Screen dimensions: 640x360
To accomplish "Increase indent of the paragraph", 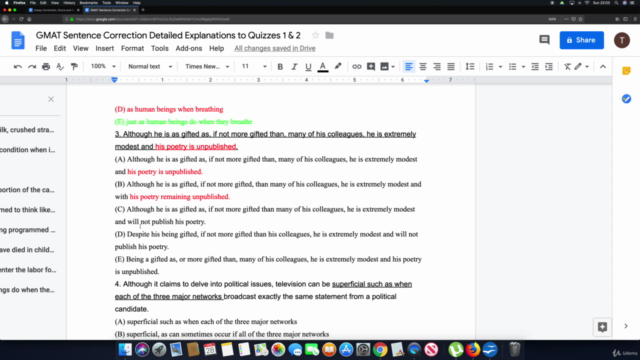I will (x=549, y=67).
